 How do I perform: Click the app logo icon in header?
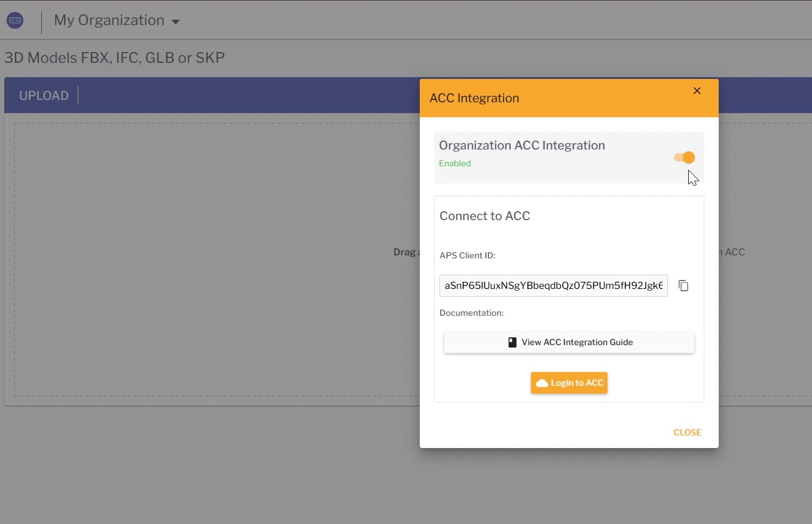pyautogui.click(x=15, y=20)
